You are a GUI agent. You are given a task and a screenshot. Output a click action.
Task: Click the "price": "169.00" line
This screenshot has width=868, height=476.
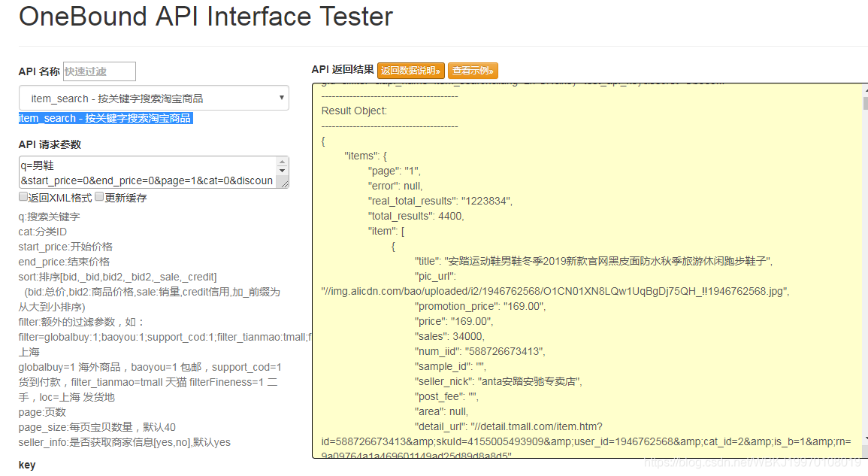pos(454,321)
